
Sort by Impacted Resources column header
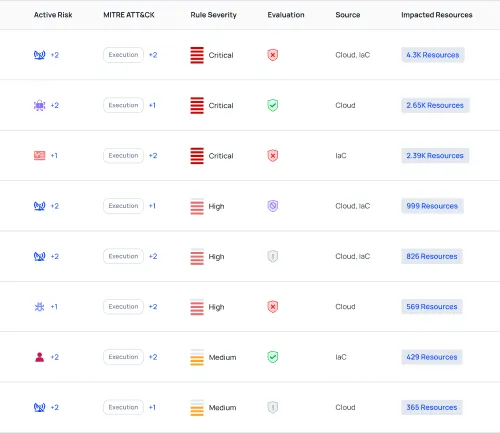437,15
